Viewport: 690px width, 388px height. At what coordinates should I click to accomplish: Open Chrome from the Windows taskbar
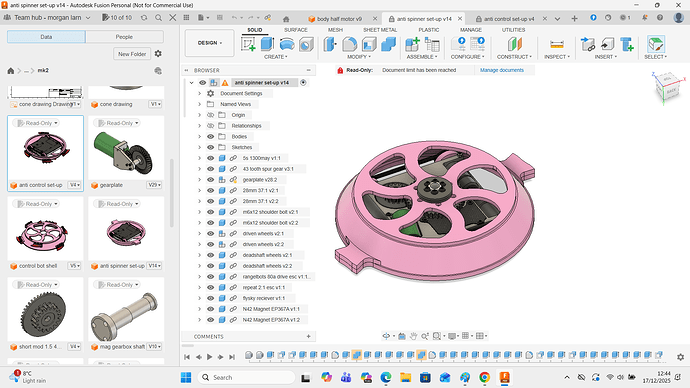(484, 377)
